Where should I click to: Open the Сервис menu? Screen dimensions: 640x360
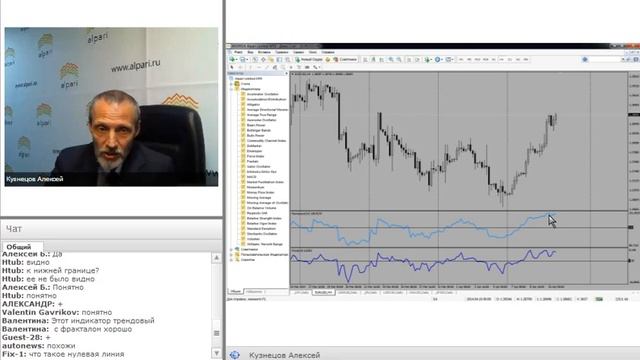click(x=299, y=52)
